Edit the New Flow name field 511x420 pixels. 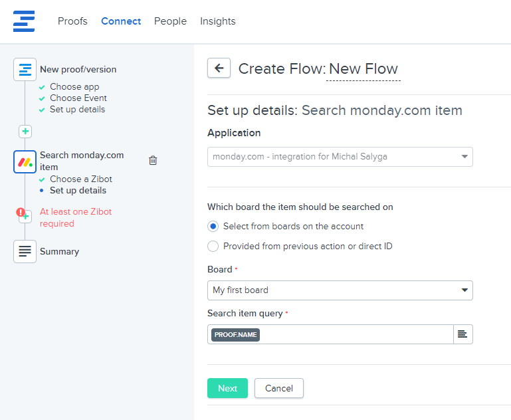click(x=363, y=69)
